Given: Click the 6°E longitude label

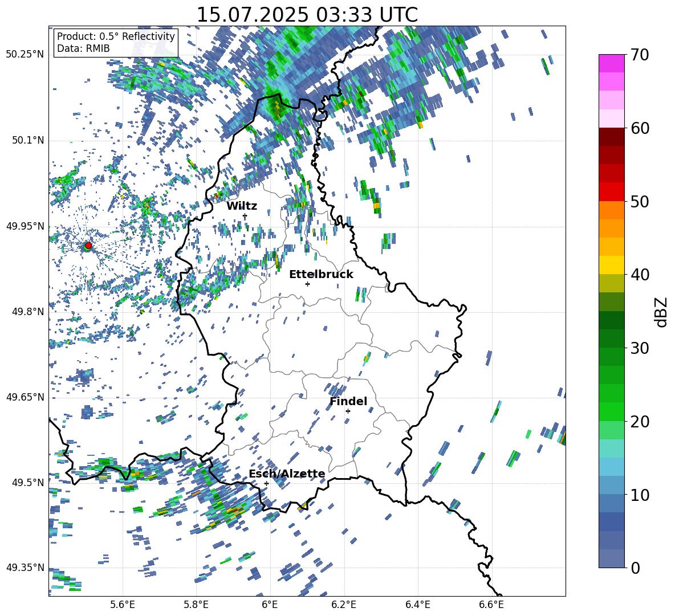Looking at the screenshot, I should (x=270, y=605).
